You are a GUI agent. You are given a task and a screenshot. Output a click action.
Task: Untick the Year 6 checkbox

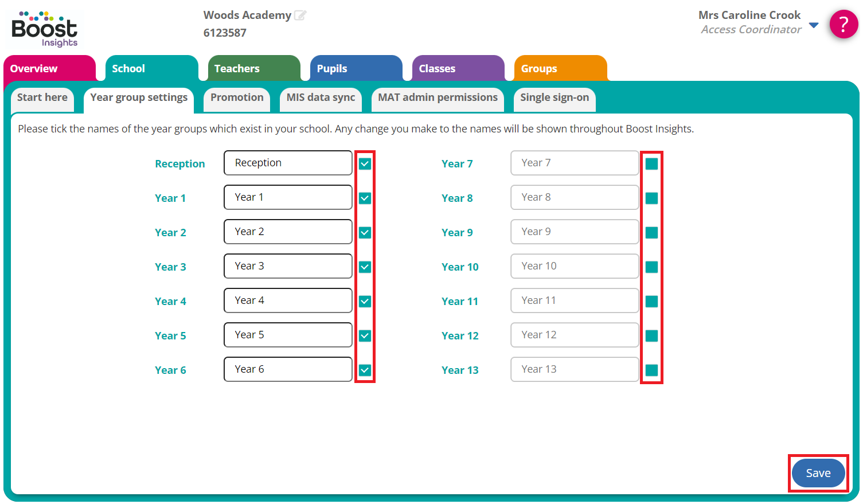pyautogui.click(x=365, y=370)
